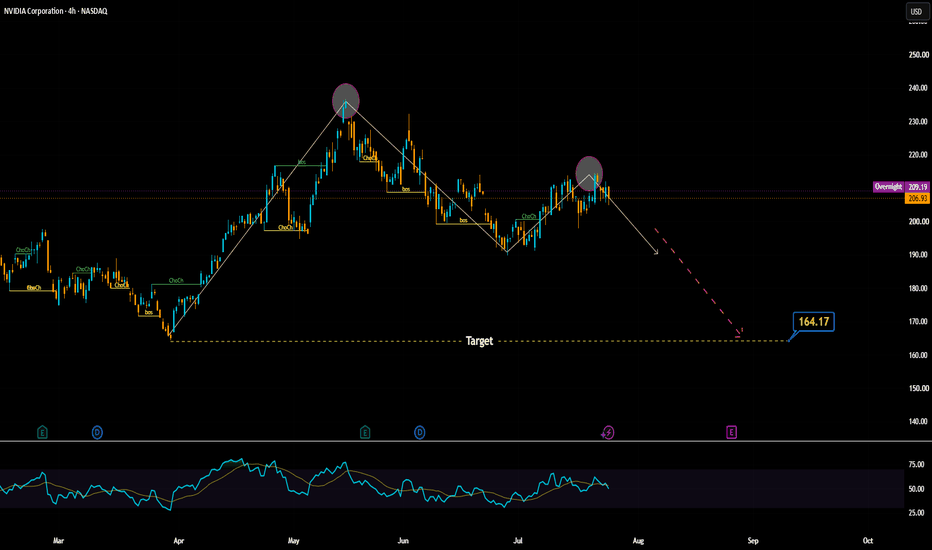The image size is (932, 550).
Task: Click the 50.00 oscillator axis label
Action: tap(917, 489)
